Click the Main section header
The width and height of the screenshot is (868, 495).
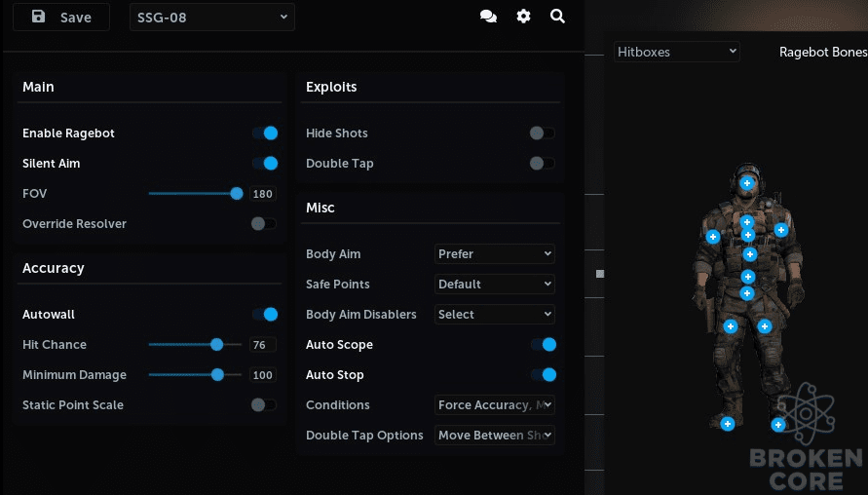(x=38, y=87)
